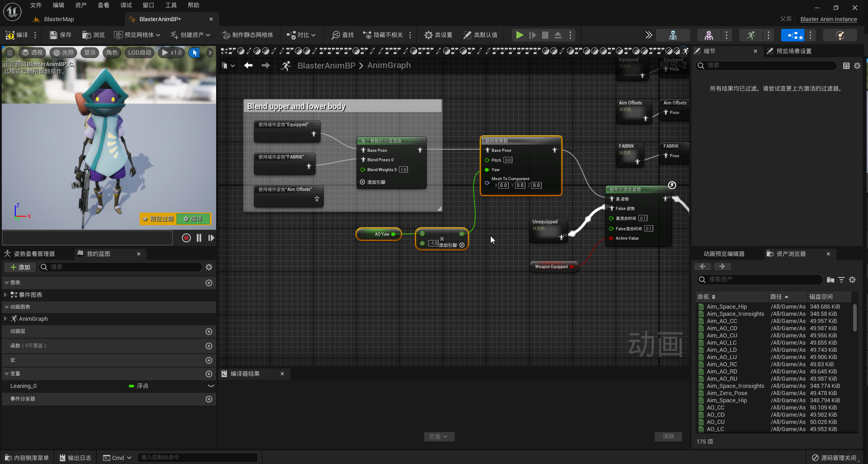Click AnimGraph breadcrumb

[x=389, y=65]
